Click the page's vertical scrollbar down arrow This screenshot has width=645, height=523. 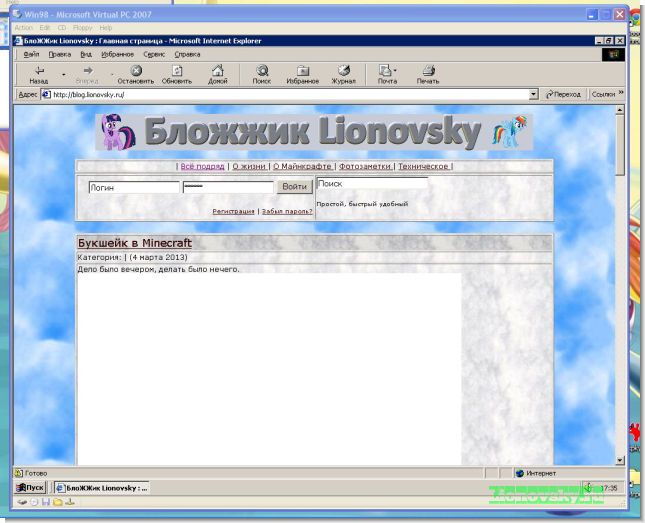coord(620,459)
